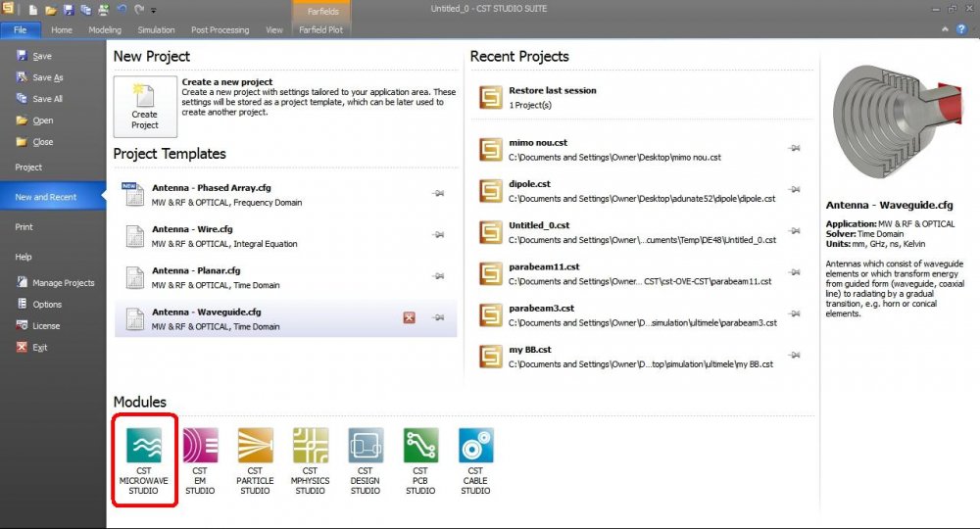This screenshot has height=529, width=980.
Task: Pin parabeam11.cst recent project
Action: [795, 272]
